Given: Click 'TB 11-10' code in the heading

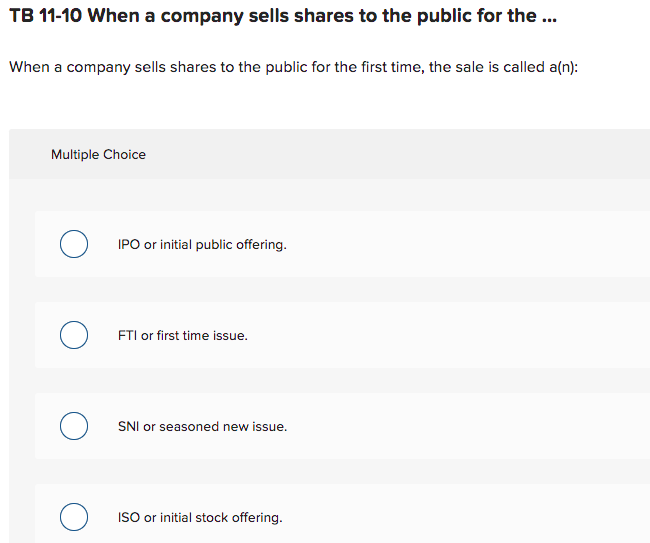Looking at the screenshot, I should coord(45,17).
